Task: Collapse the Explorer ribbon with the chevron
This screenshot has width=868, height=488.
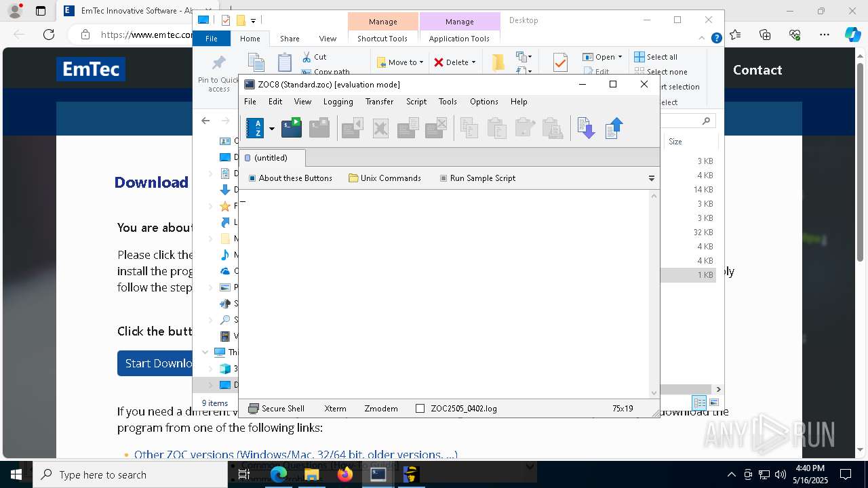Action: pyautogui.click(x=702, y=39)
